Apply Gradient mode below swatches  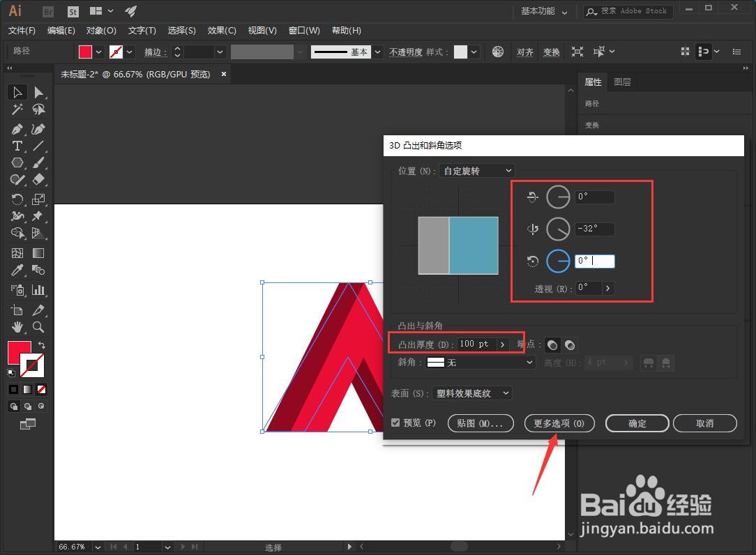point(27,389)
